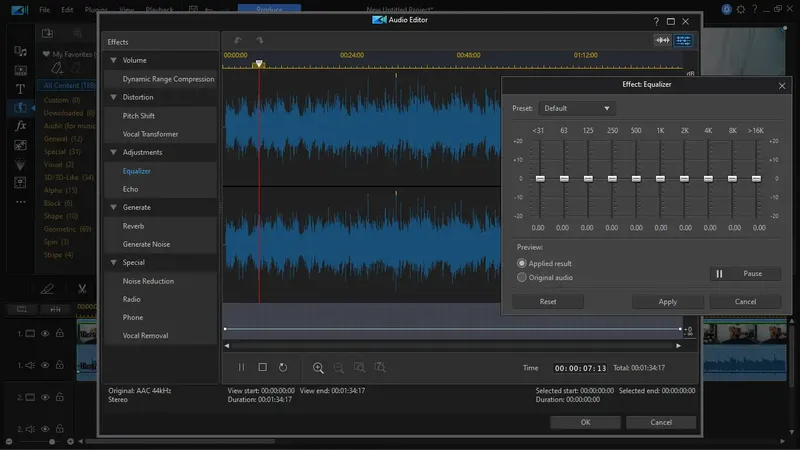Select the Applied result radio button
Screen dimensions: 800x450
pos(521,263)
